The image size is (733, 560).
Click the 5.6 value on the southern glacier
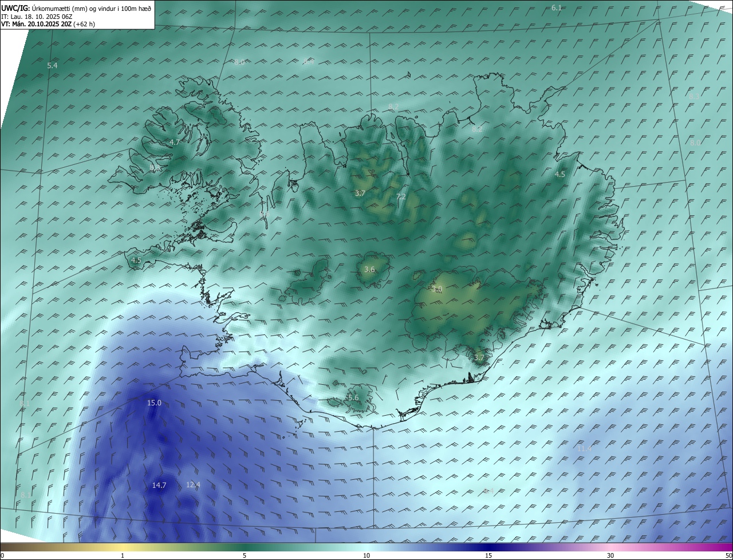click(353, 397)
